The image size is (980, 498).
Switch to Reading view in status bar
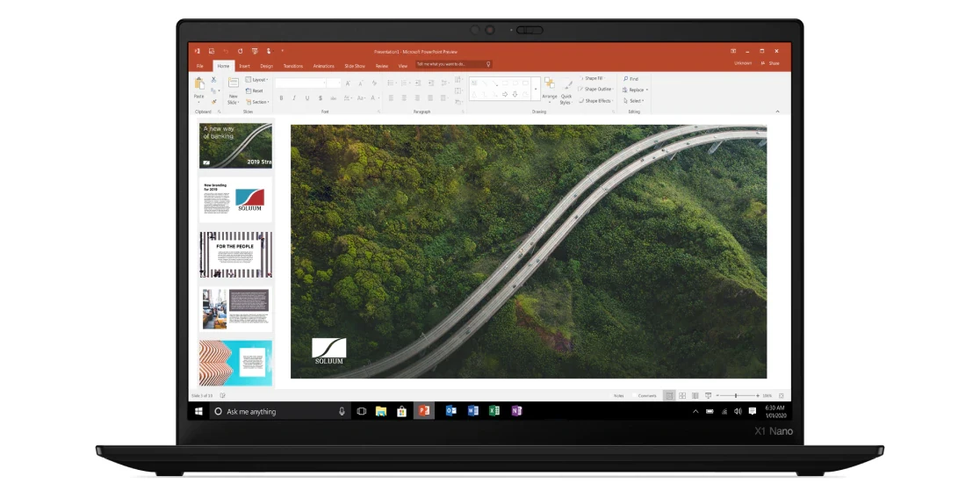(x=695, y=395)
